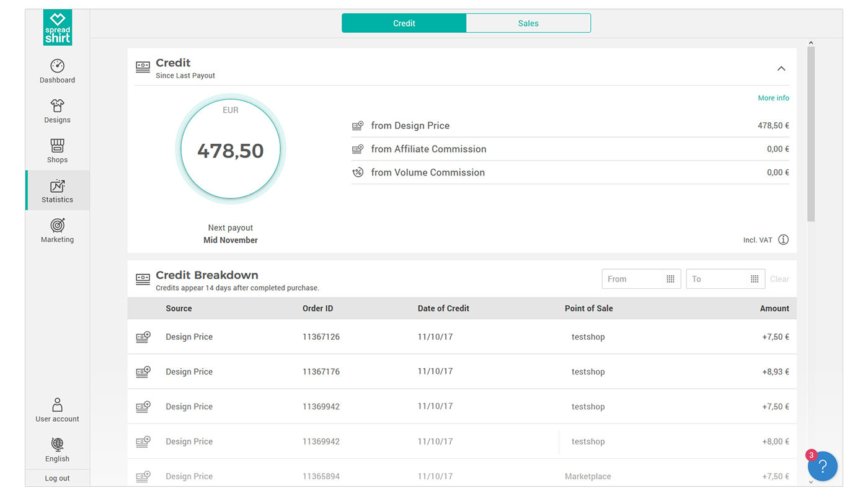The width and height of the screenshot is (868, 496).
Task: Select the Credit tab
Action: [404, 24]
